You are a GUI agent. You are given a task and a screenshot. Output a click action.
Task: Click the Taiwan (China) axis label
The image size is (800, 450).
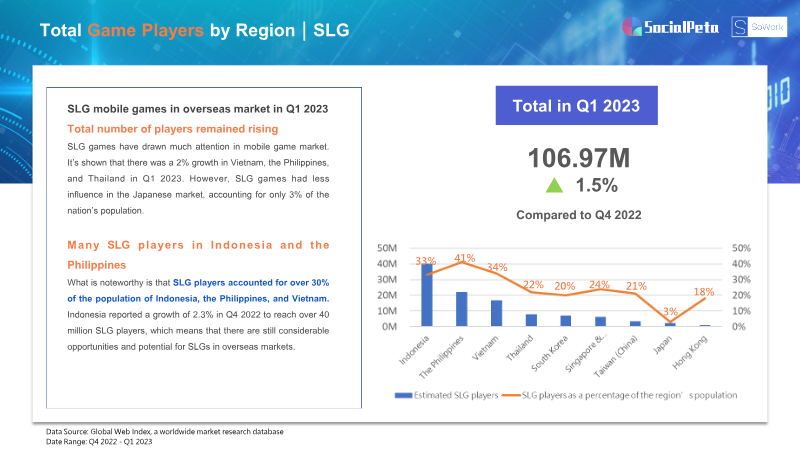(x=616, y=356)
